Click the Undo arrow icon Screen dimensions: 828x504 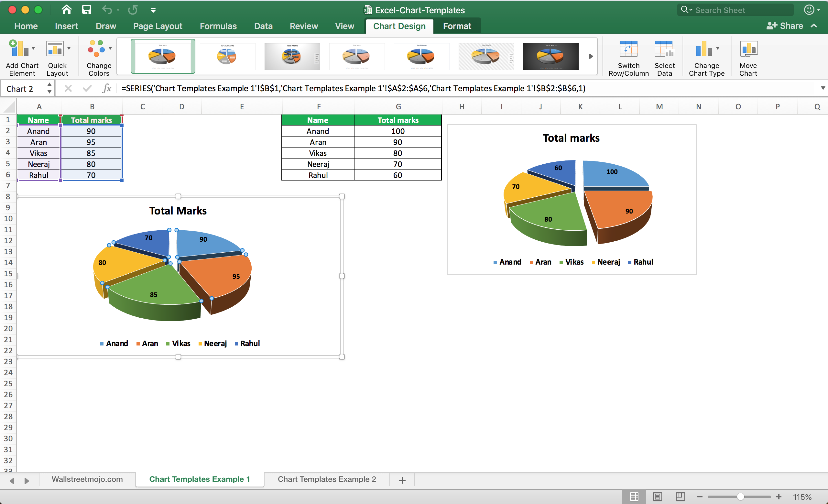[107, 10]
